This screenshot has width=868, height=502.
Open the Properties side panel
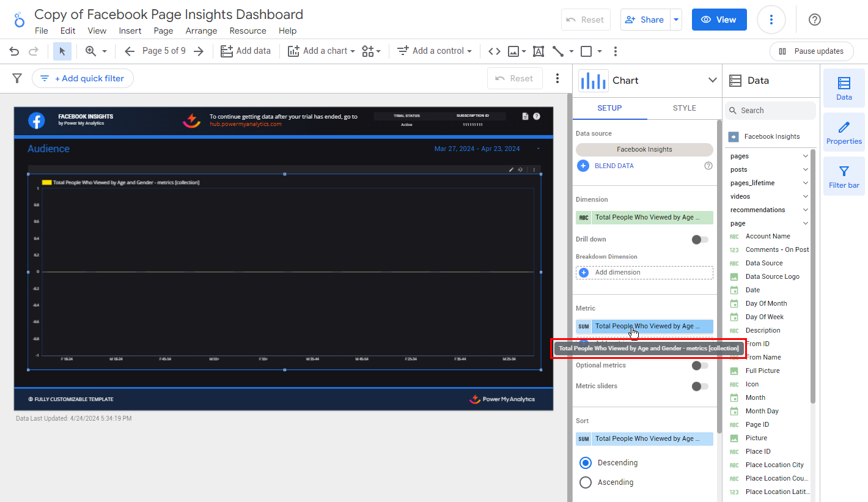tap(844, 133)
